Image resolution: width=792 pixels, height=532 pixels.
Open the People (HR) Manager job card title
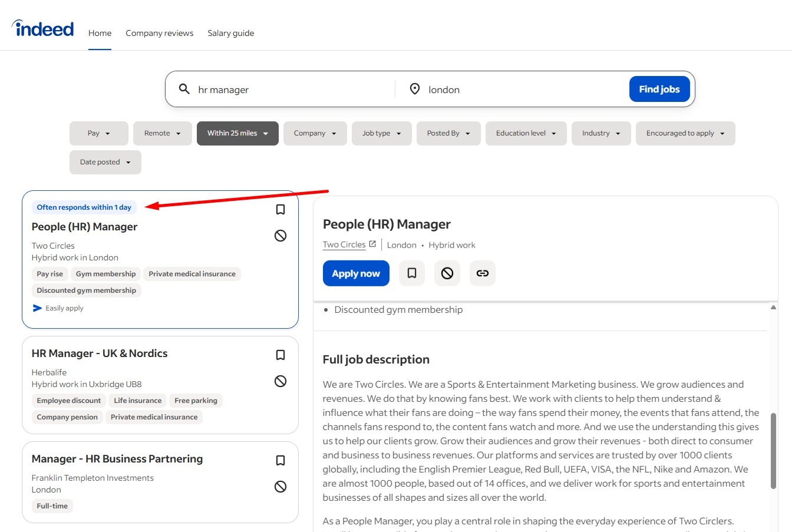pos(84,227)
